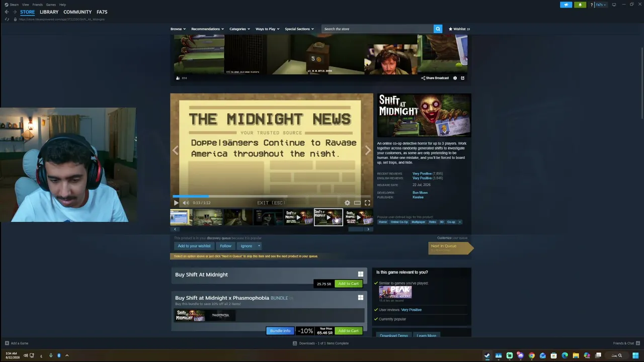Select the Horror tag
The height and width of the screenshot is (362, 644).
click(x=383, y=222)
